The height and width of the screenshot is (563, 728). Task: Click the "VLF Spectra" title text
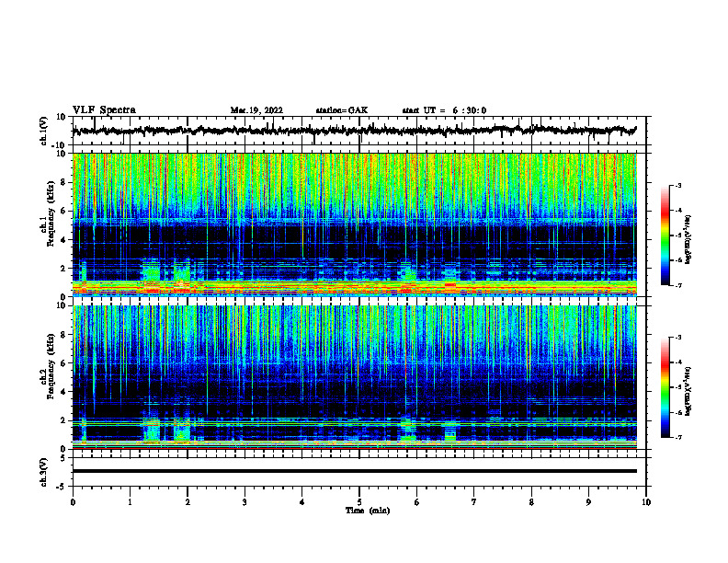point(104,110)
